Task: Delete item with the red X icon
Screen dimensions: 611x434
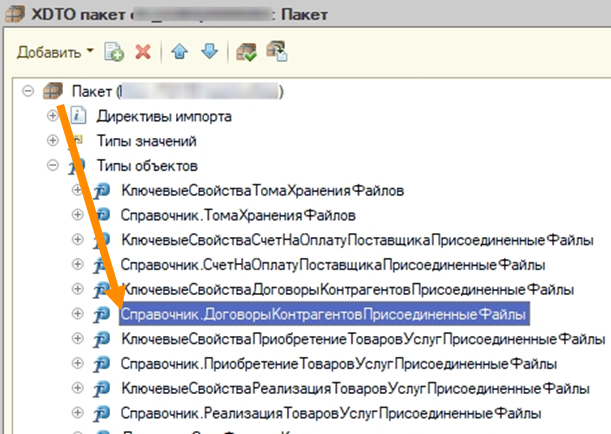Action: coord(143,52)
